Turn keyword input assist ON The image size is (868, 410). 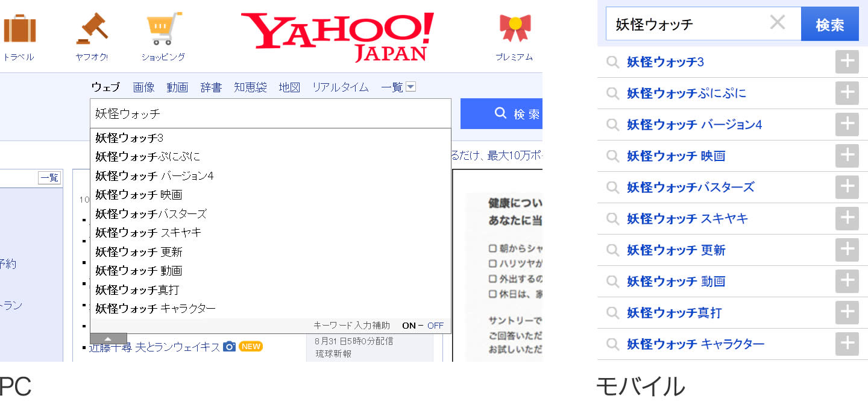coord(409,326)
